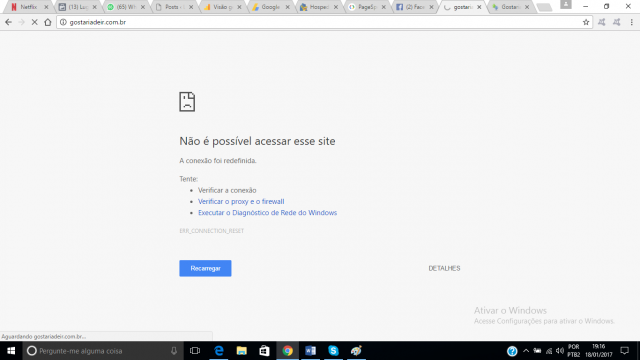Viewport: 640px width, 360px height.
Task: Click the Cortana search box
Action: pos(102,351)
